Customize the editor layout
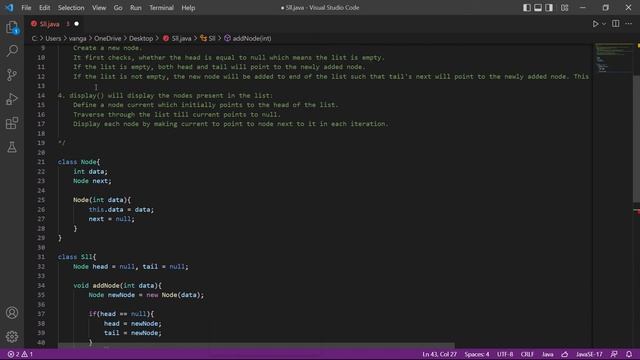This screenshot has width=640, height=360. click(x=564, y=8)
